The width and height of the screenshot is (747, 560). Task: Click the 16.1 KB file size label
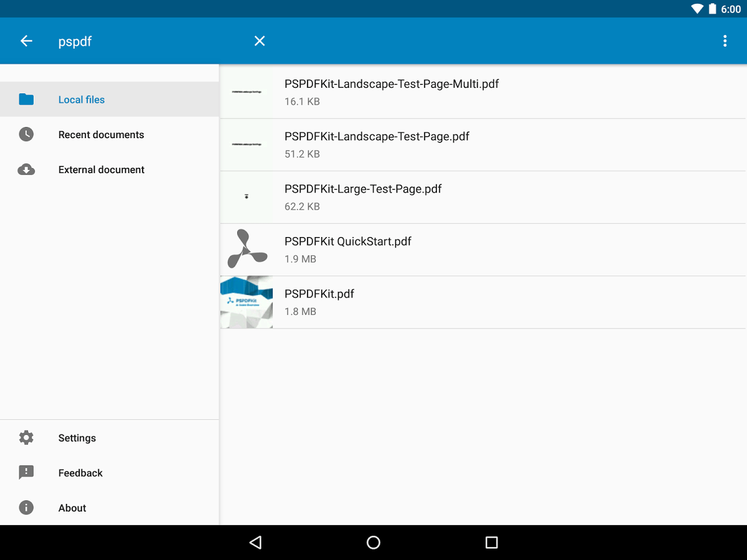pos(302,101)
